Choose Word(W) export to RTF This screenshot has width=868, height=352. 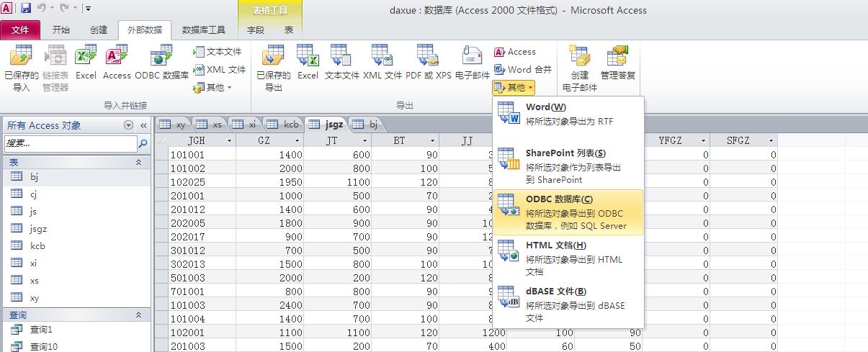point(568,115)
